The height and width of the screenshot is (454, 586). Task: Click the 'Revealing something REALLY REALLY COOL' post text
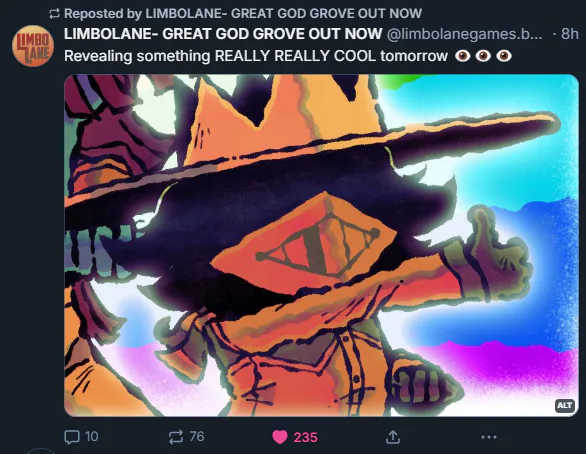[x=256, y=56]
